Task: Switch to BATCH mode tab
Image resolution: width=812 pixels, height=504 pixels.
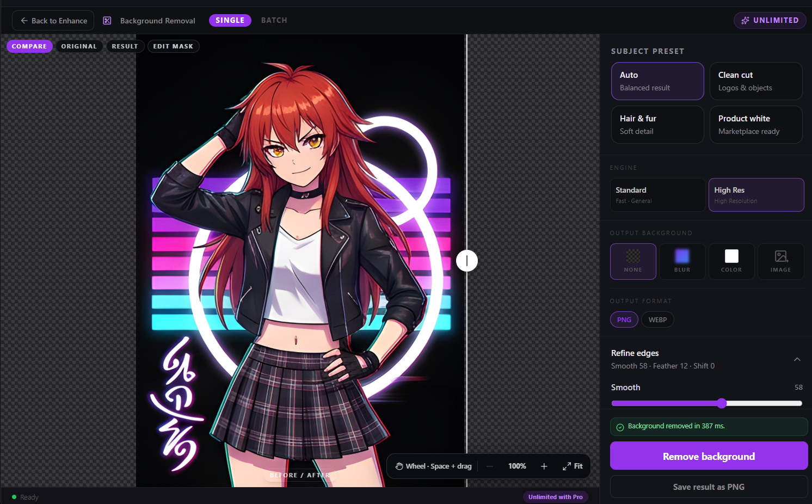Action: [x=274, y=20]
